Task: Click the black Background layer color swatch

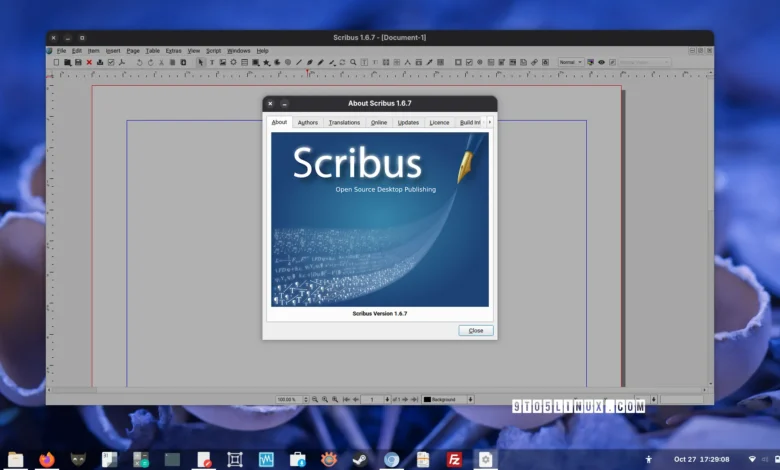Action: click(427, 399)
